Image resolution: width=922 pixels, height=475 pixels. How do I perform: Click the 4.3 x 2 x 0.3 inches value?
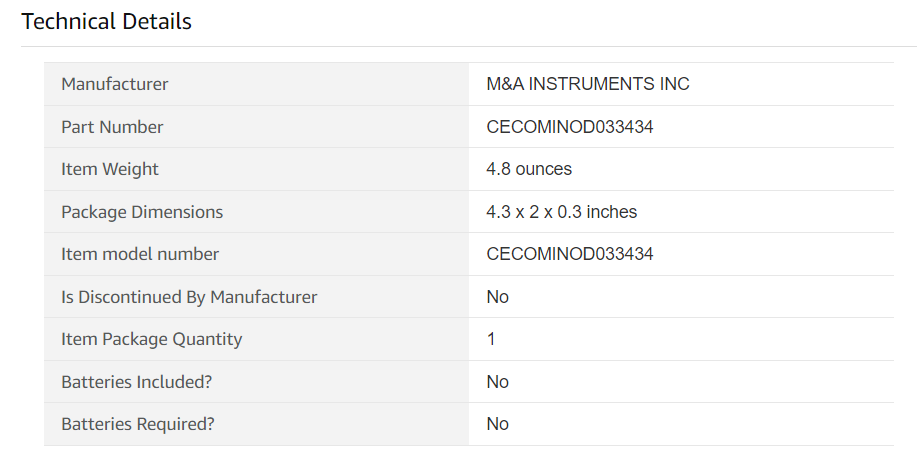562,212
